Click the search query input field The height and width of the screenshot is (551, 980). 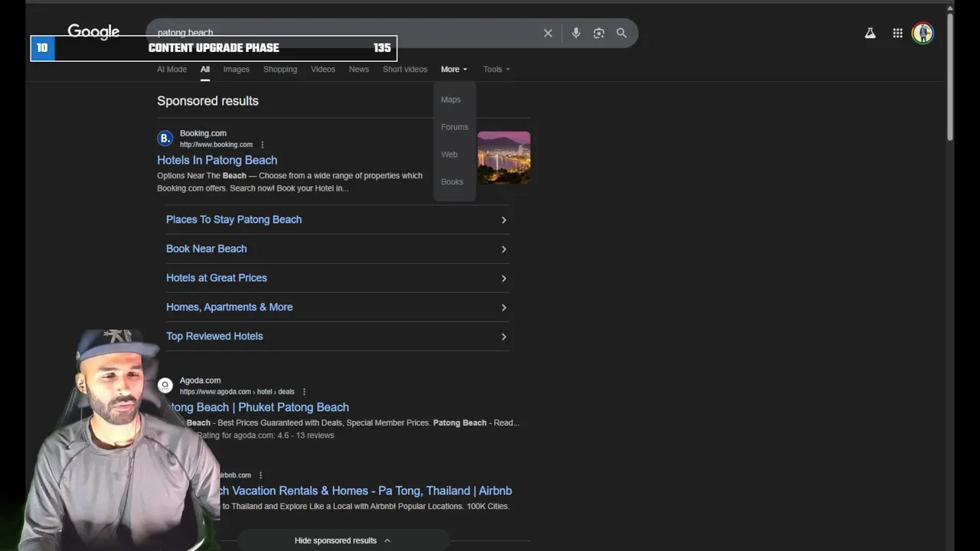[x=345, y=33]
